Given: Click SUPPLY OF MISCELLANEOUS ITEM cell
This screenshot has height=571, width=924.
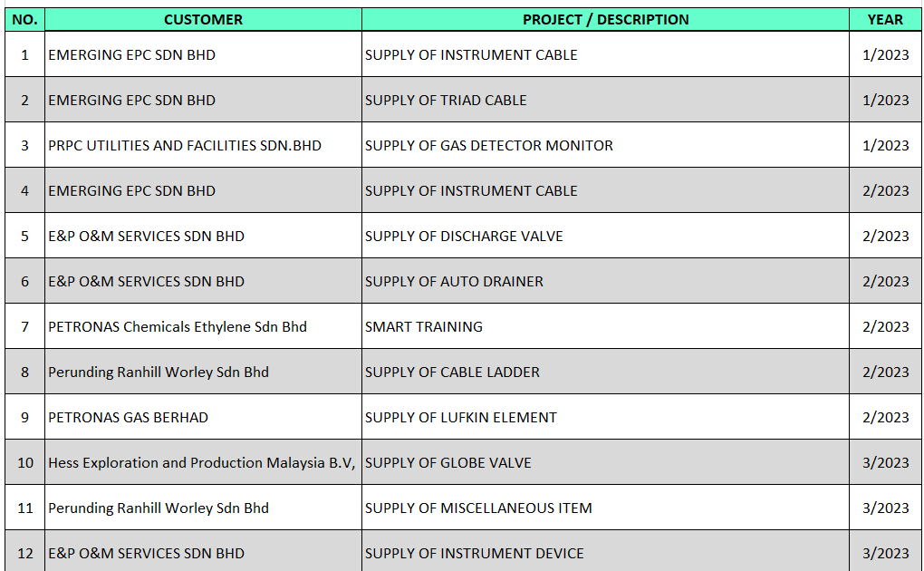Looking at the screenshot, I should click(478, 508).
